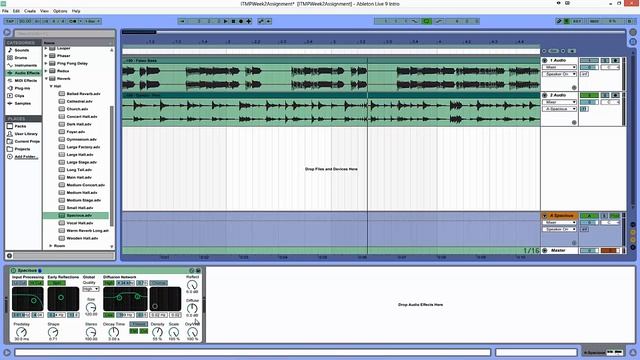Click the Arrangement Record button
The width and height of the screenshot is (640, 360).
[x=241, y=21]
